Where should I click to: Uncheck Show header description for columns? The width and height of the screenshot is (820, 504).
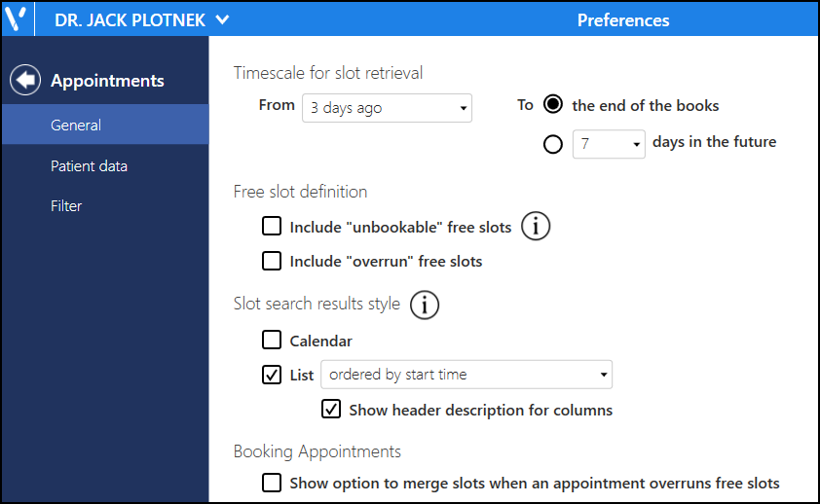(x=331, y=410)
